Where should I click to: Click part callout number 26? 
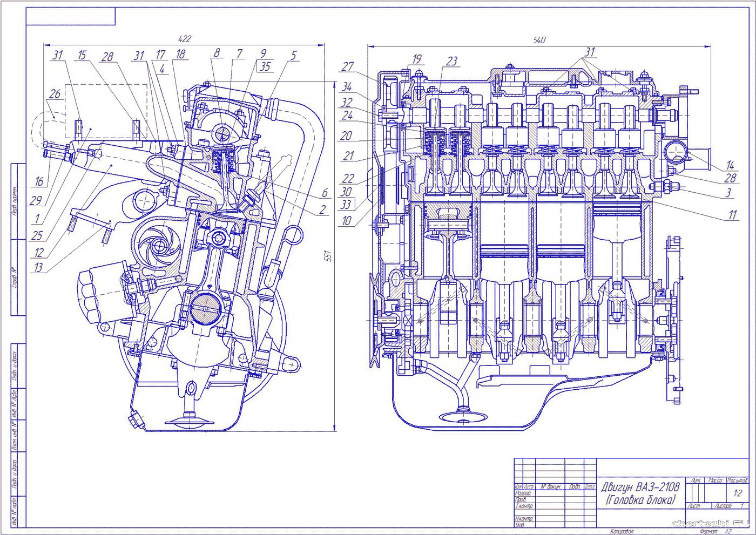click(54, 94)
